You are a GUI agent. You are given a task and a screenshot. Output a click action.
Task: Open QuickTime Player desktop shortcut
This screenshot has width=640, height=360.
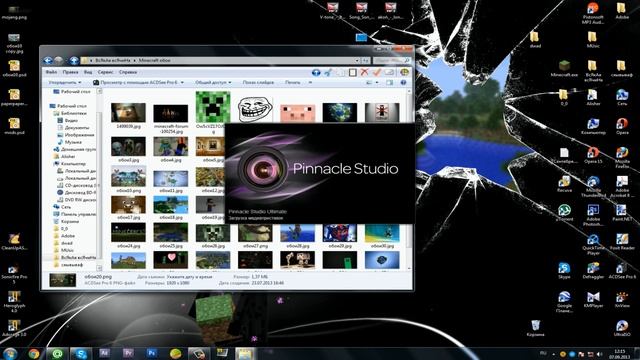click(593, 244)
